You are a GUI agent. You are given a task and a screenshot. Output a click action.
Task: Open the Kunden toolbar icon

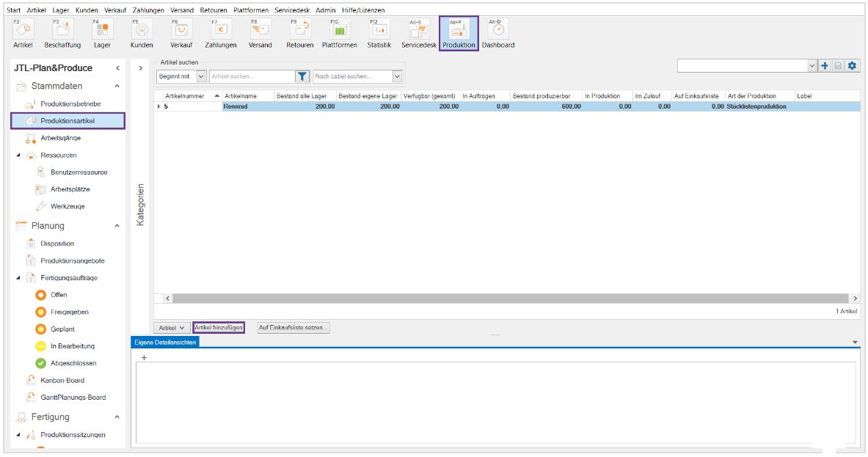[142, 33]
